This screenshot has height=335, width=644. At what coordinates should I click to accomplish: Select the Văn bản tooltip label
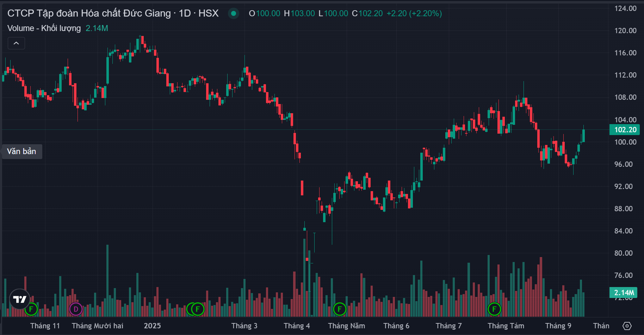coord(22,151)
